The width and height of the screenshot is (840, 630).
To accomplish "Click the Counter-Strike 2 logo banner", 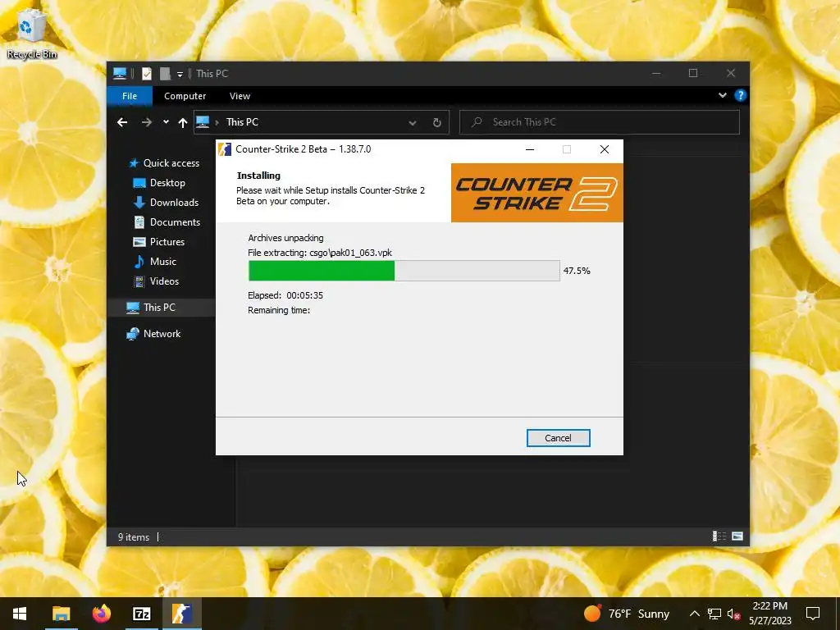I will (536, 193).
